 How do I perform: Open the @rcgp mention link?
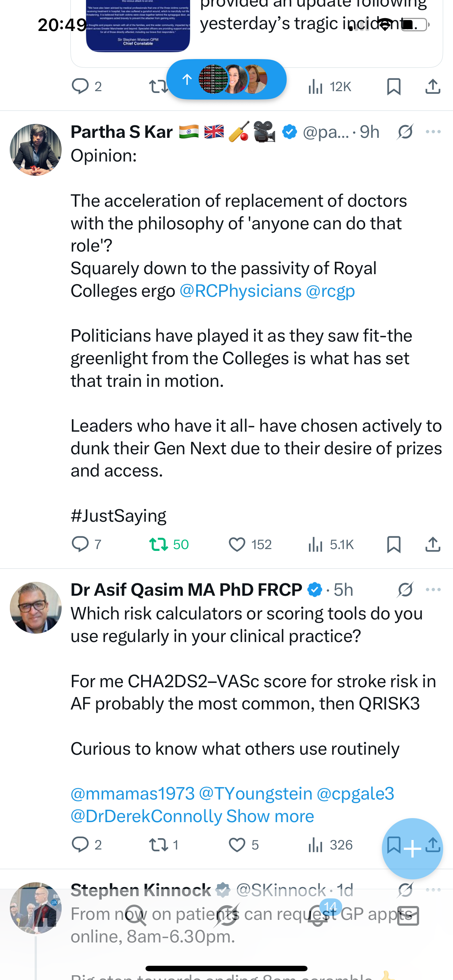point(330,291)
